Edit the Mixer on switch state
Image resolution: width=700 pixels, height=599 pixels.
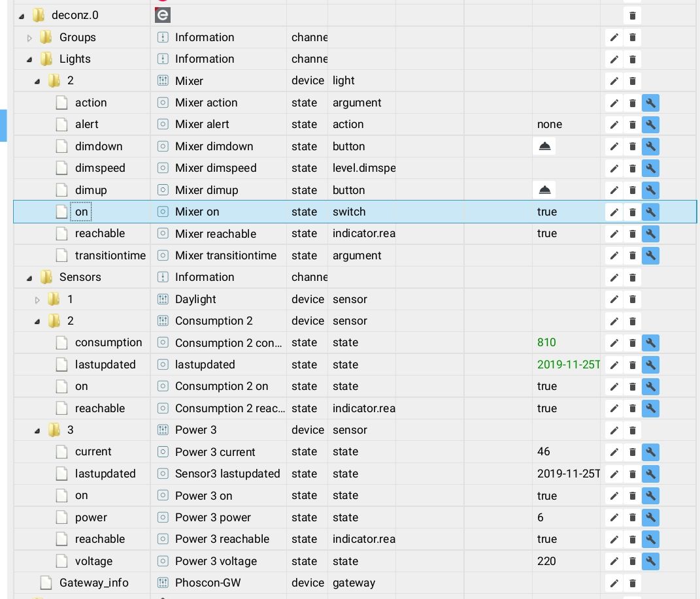pyautogui.click(x=614, y=212)
